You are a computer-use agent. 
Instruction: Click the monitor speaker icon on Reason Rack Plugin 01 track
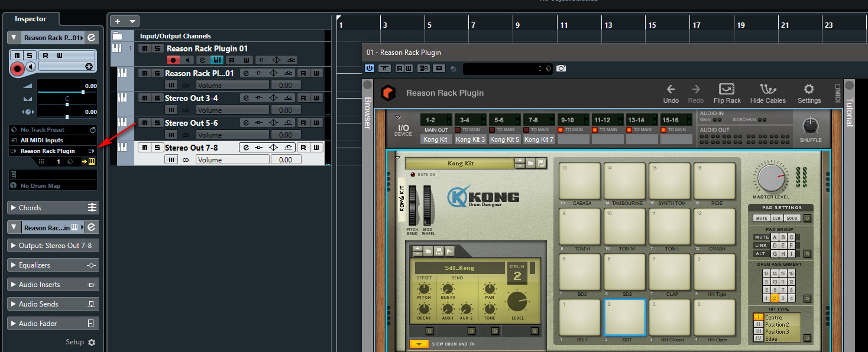tap(187, 60)
